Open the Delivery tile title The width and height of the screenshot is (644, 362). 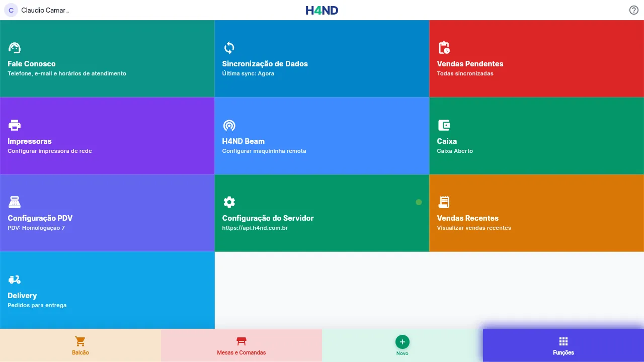click(22, 296)
